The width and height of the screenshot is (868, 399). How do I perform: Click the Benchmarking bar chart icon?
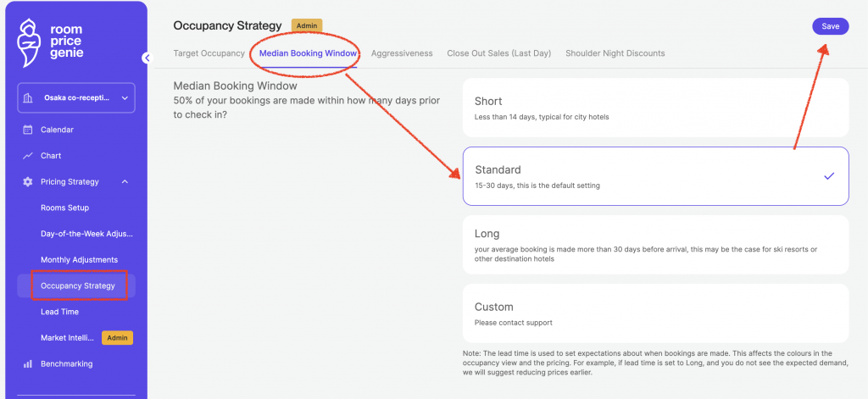[28, 364]
